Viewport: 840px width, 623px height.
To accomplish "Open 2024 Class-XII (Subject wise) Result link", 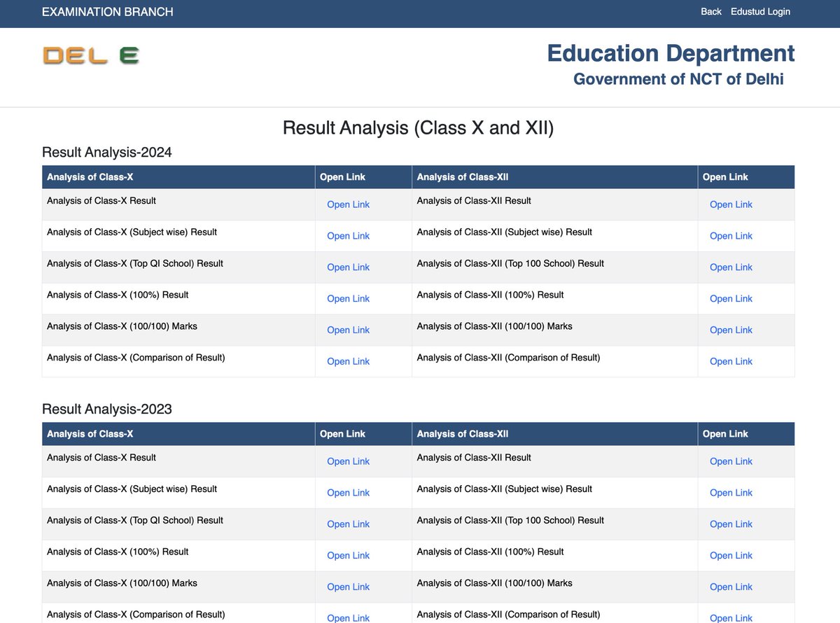I will [731, 236].
